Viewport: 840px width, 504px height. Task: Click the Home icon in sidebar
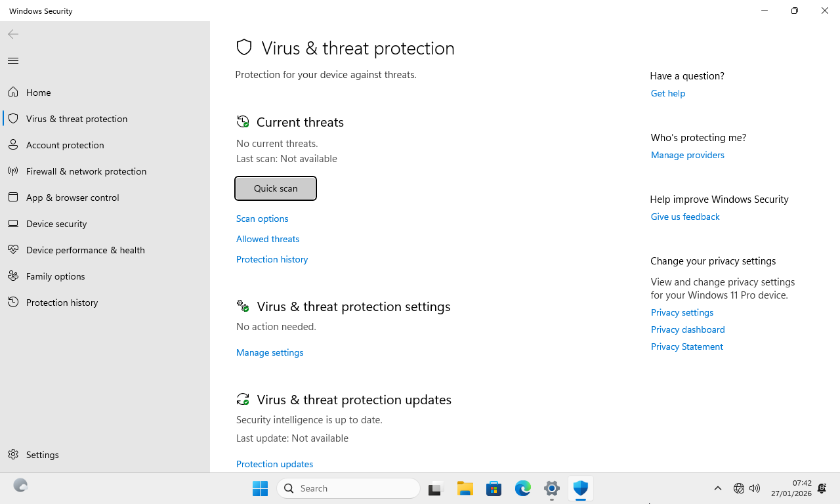(x=13, y=93)
